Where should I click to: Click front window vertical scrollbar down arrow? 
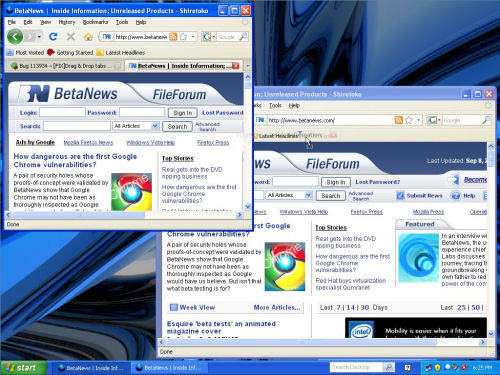coord(248,206)
